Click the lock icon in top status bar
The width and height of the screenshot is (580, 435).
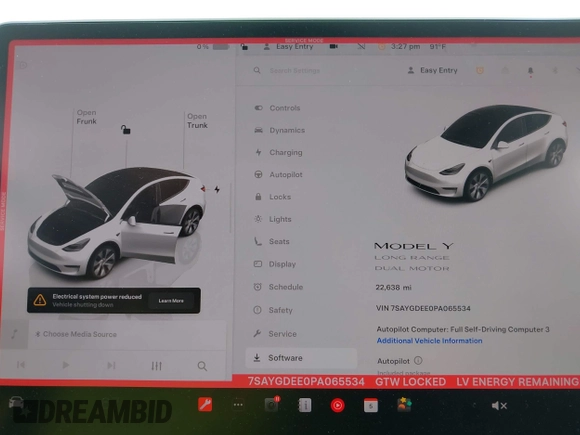pyautogui.click(x=244, y=47)
